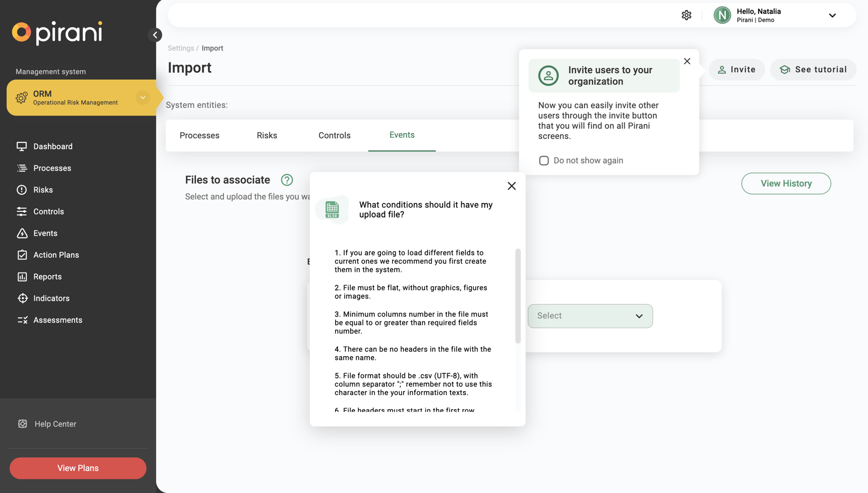Close the Invite users tooltip
The image size is (868, 493).
pos(687,61)
